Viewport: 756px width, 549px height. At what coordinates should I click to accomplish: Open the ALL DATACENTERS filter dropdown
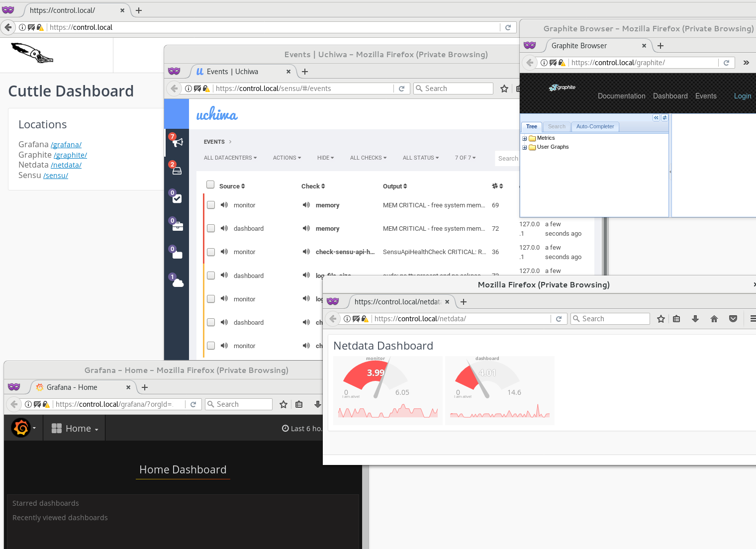click(x=230, y=158)
